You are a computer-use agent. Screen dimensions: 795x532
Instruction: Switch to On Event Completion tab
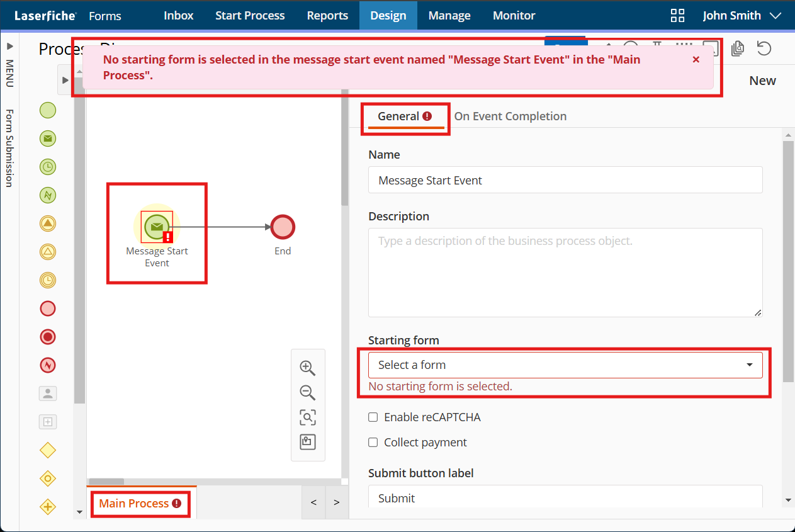tap(510, 116)
